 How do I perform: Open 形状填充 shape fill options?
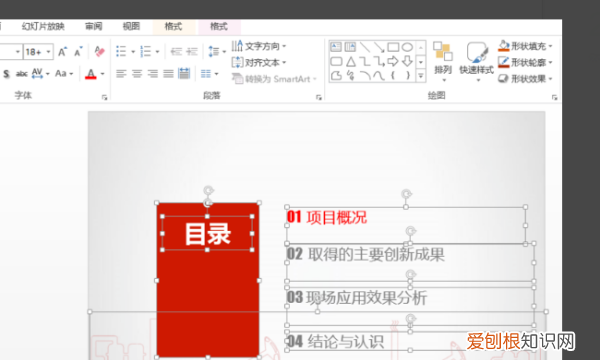click(525, 46)
